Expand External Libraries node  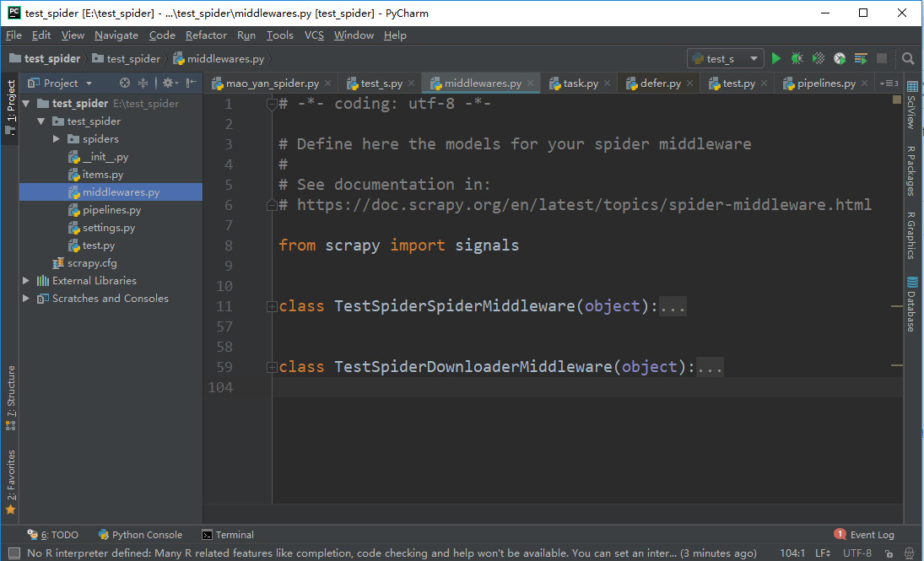(26, 280)
